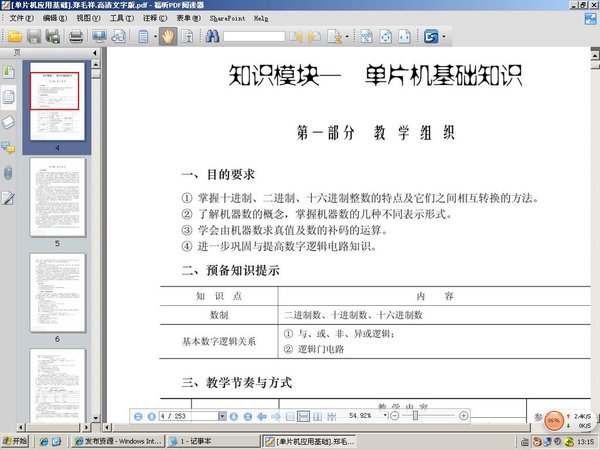
Task: Save the document with the floppy disk icon
Action: point(34,37)
